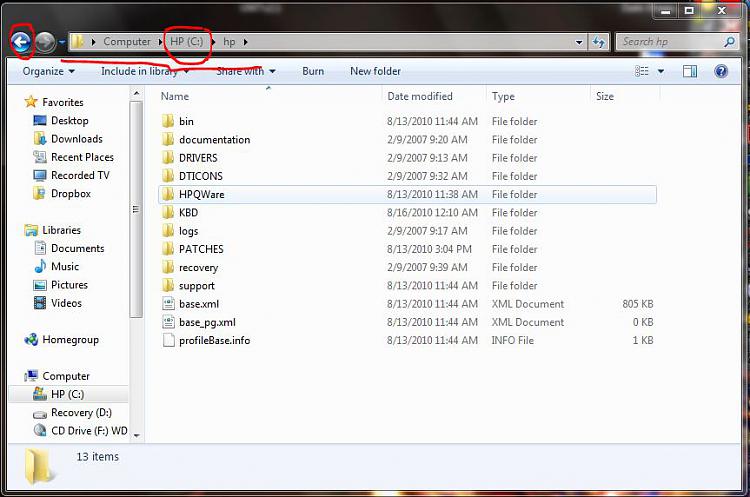Sort by Date modified column header
This screenshot has height=497, width=750.
click(420, 96)
